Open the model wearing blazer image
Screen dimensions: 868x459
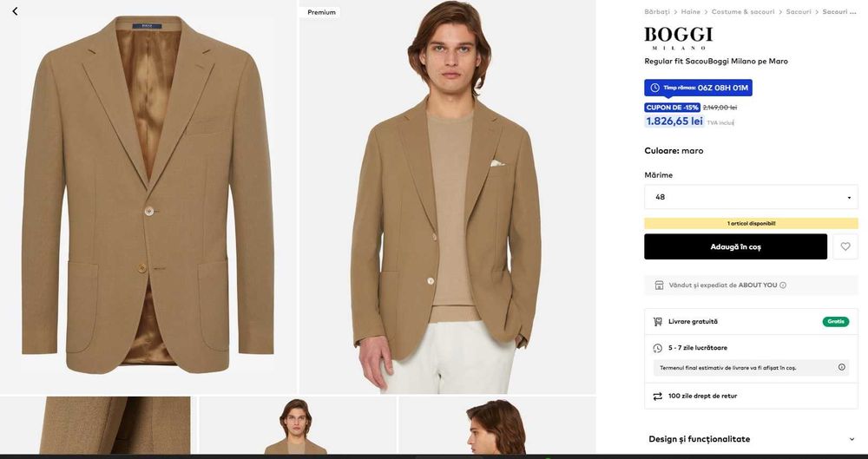pyautogui.click(x=447, y=200)
